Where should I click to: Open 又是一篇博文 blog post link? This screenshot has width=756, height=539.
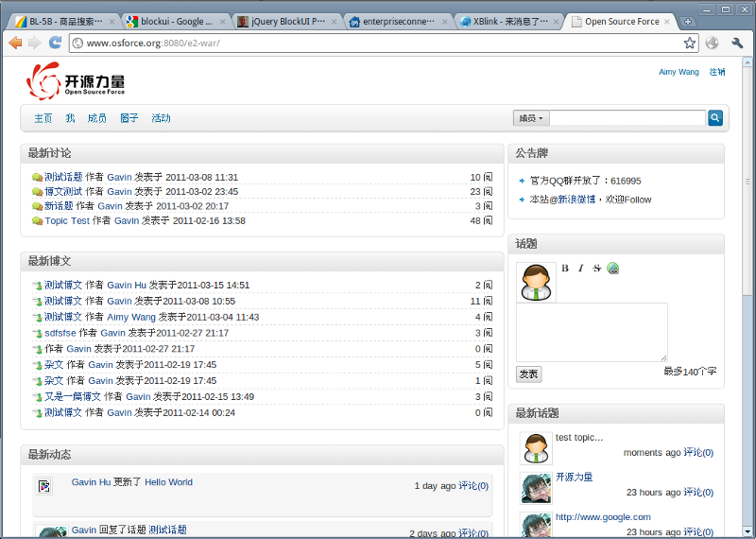click(x=73, y=397)
